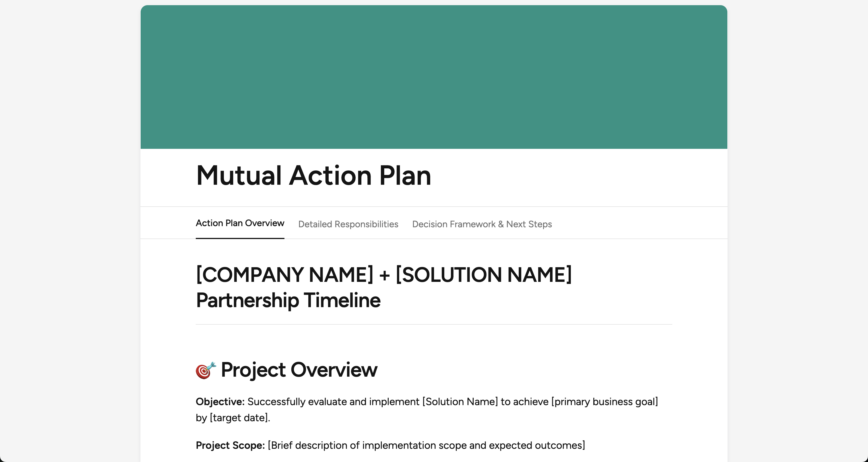Viewport: 868px width, 462px height.
Task: Click the Partnership Timeline heading text
Action: [288, 300]
